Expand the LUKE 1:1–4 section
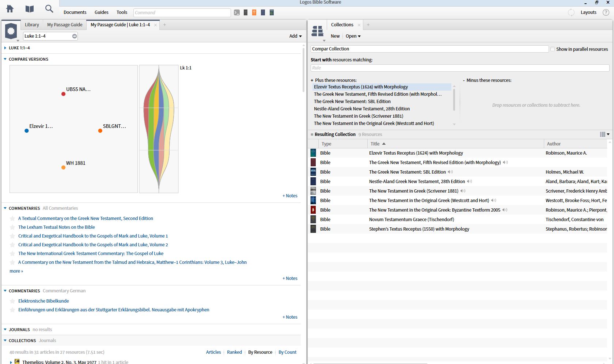The image size is (614, 364). tap(5, 48)
